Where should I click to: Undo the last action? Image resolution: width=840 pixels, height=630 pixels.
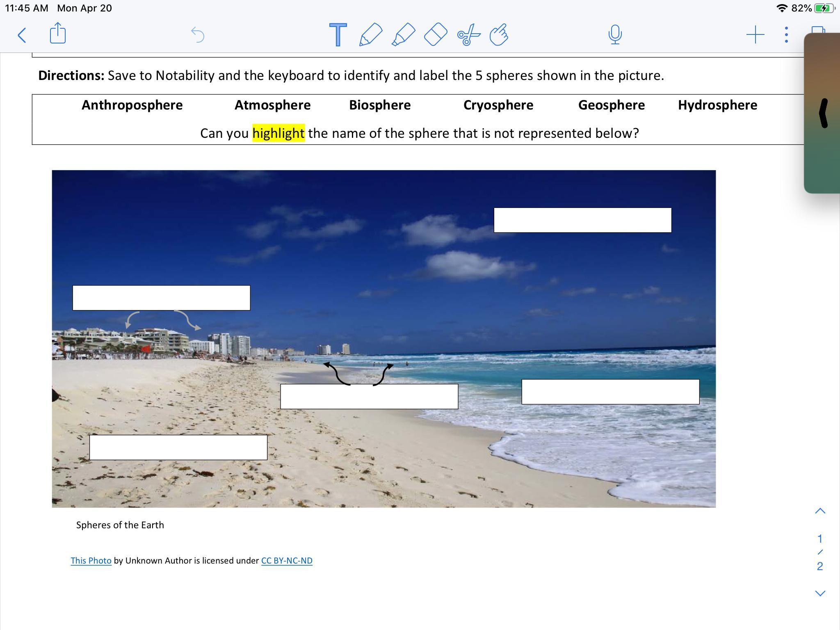[x=198, y=35]
